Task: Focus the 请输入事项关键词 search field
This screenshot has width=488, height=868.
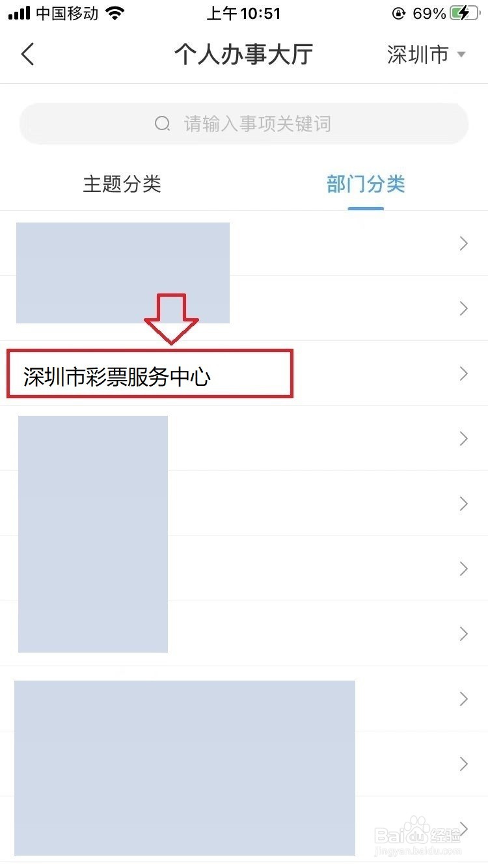Action: pyautogui.click(x=244, y=124)
